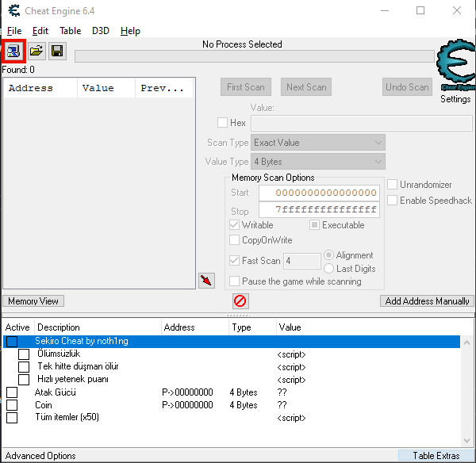
Task: Click the Active column header
Action: coord(18,327)
